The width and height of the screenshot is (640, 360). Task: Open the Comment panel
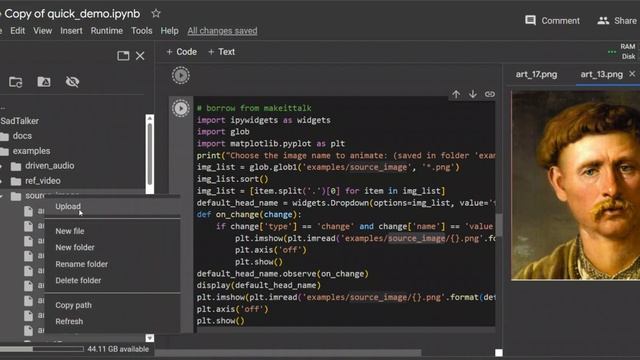tap(552, 20)
